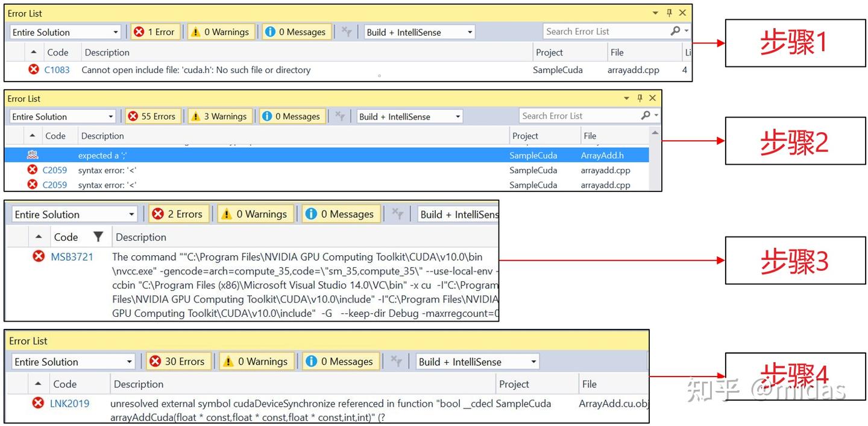This screenshot has width=868, height=426.
Task: Click the Code column filter funnel icon
Action: point(98,237)
